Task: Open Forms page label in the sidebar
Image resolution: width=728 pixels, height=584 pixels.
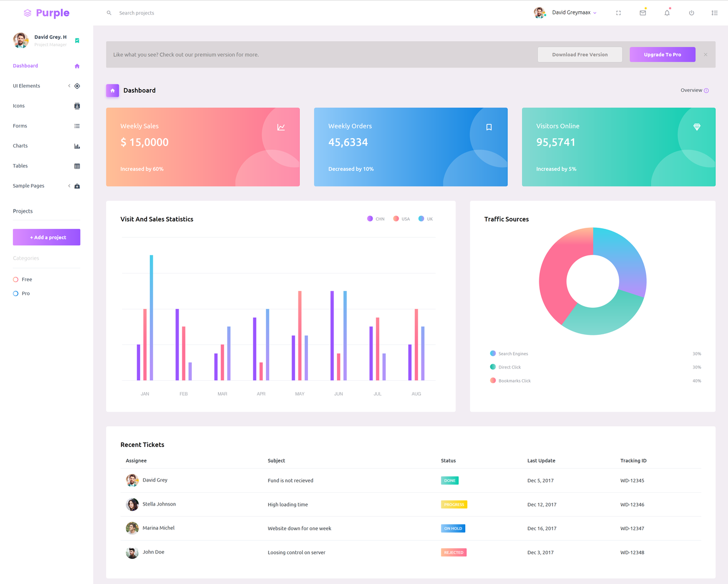Action: (x=20, y=126)
